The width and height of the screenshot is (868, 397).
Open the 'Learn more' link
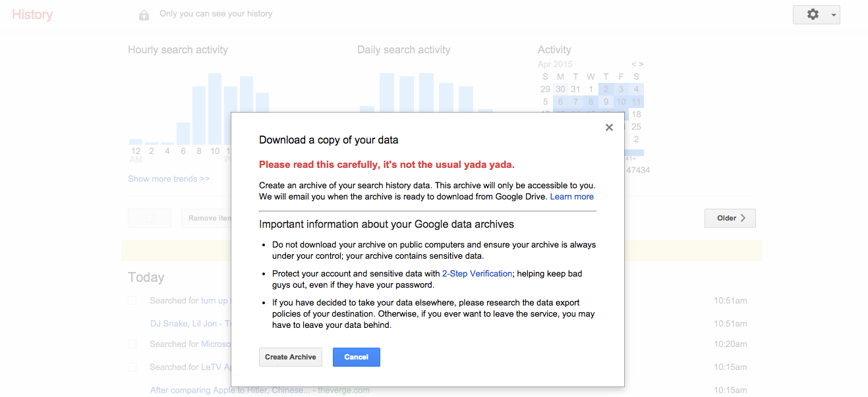click(571, 196)
